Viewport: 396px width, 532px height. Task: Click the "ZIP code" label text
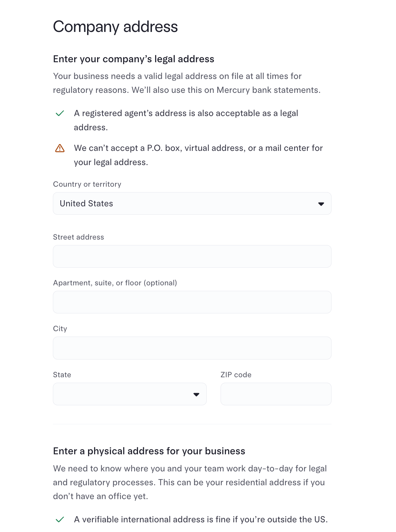tap(236, 375)
